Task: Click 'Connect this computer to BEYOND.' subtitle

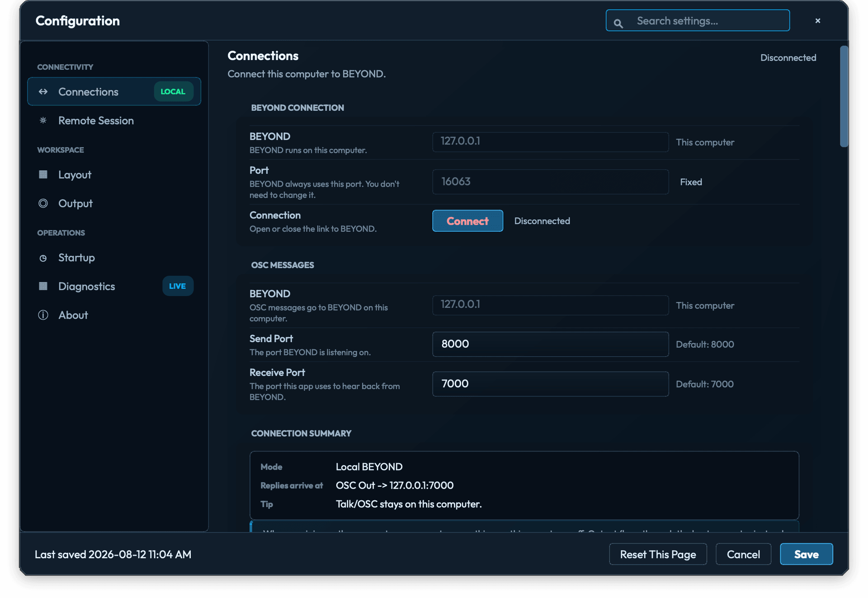Action: [x=307, y=74]
